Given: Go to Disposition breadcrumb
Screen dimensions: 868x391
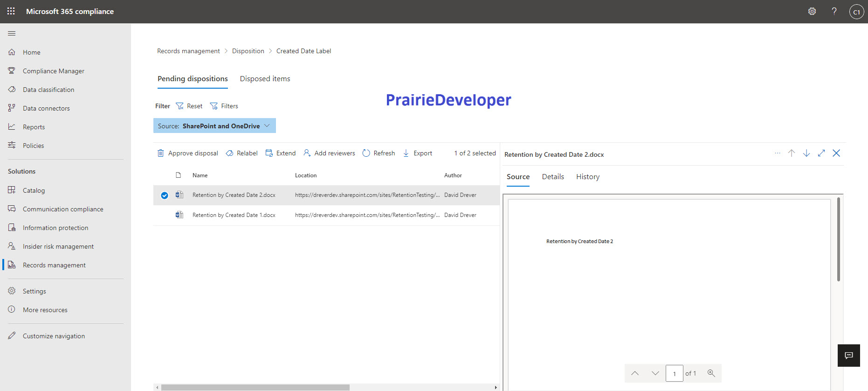Looking at the screenshot, I should point(248,51).
